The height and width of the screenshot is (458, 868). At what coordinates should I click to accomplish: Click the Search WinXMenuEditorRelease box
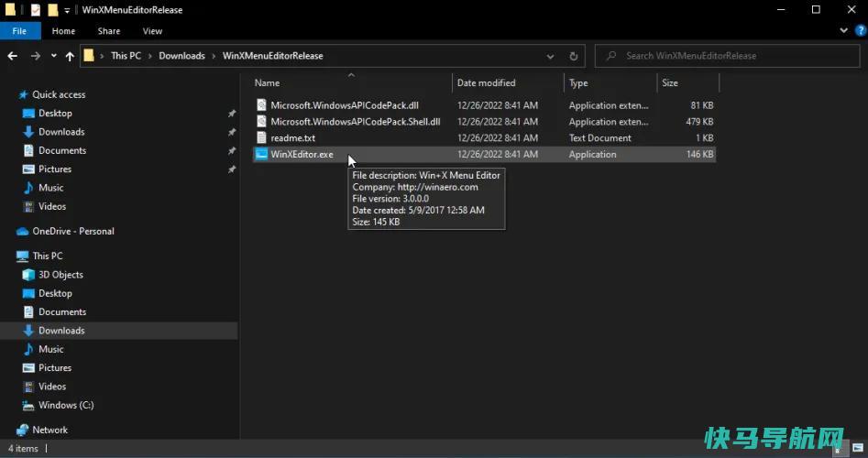(727, 56)
